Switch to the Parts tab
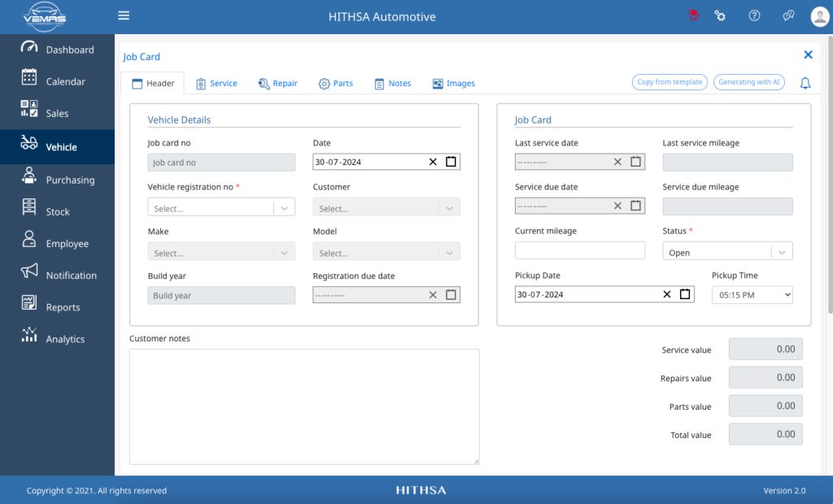 336,84
